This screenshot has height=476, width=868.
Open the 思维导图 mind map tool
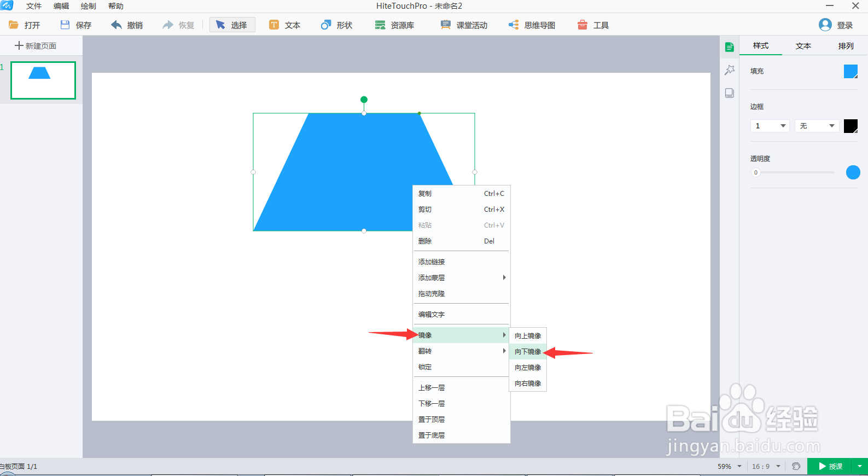click(532, 25)
